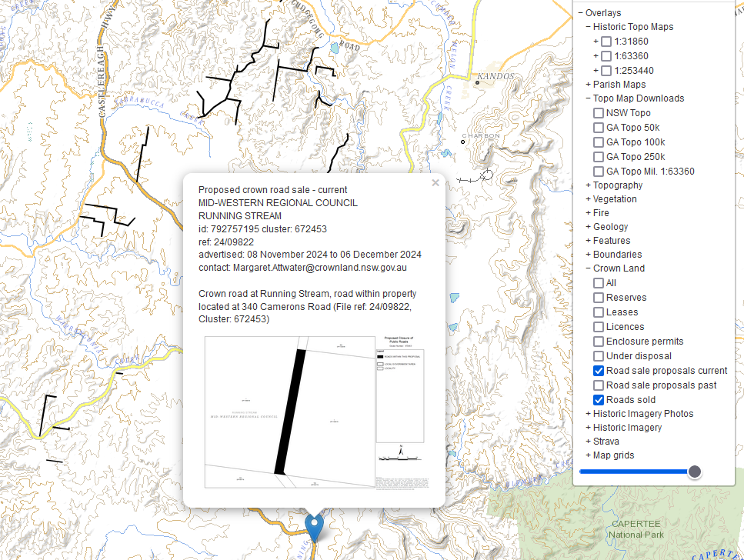
Task: Tick the 1:63360 historic topo checkbox
Action: [x=606, y=56]
